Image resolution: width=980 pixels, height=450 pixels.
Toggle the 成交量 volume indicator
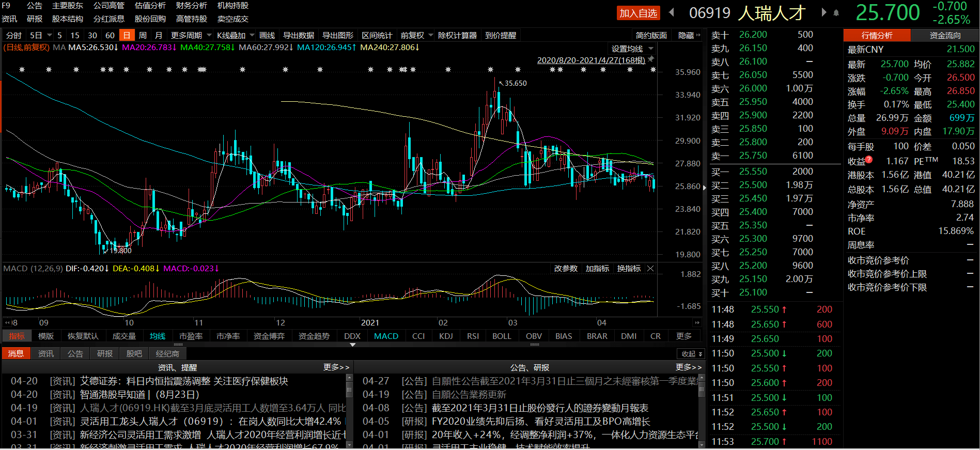pyautogui.click(x=124, y=336)
